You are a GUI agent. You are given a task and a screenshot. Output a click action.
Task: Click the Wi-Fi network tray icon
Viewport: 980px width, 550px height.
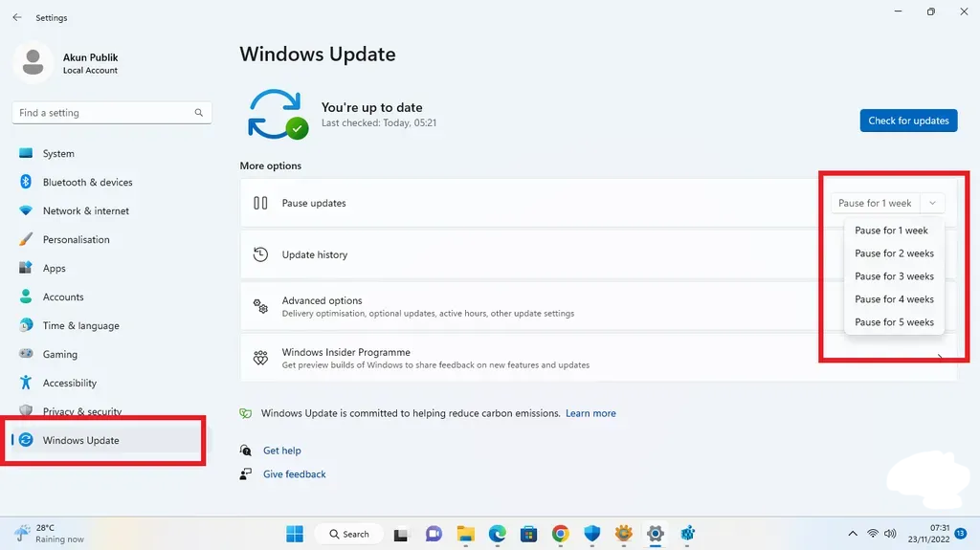(x=873, y=534)
